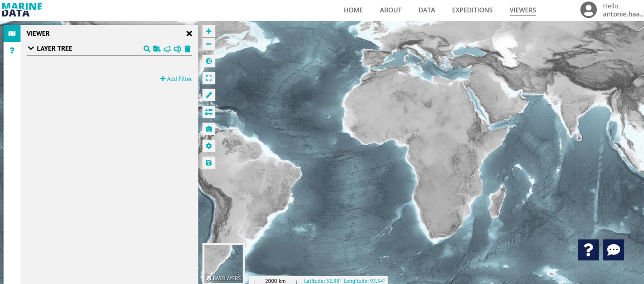Open the map legend list icon
Screen dimensions: 644x284
coord(209,112)
